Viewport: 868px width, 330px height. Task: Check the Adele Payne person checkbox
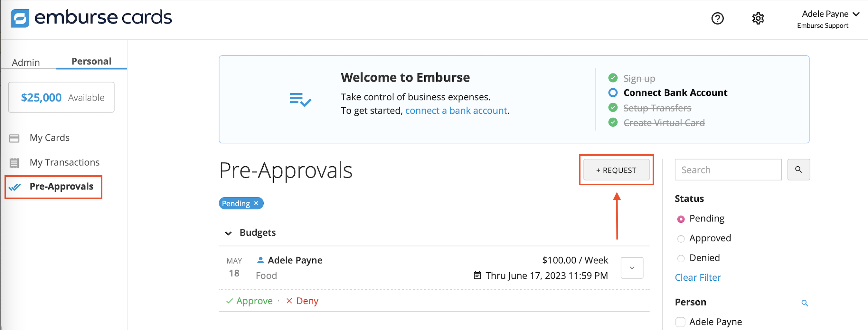[x=680, y=322]
